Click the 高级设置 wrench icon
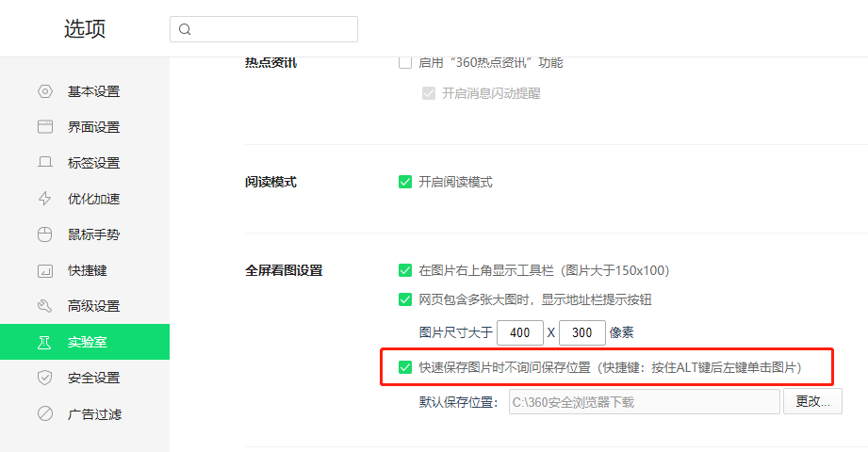868x452 pixels. (x=45, y=306)
